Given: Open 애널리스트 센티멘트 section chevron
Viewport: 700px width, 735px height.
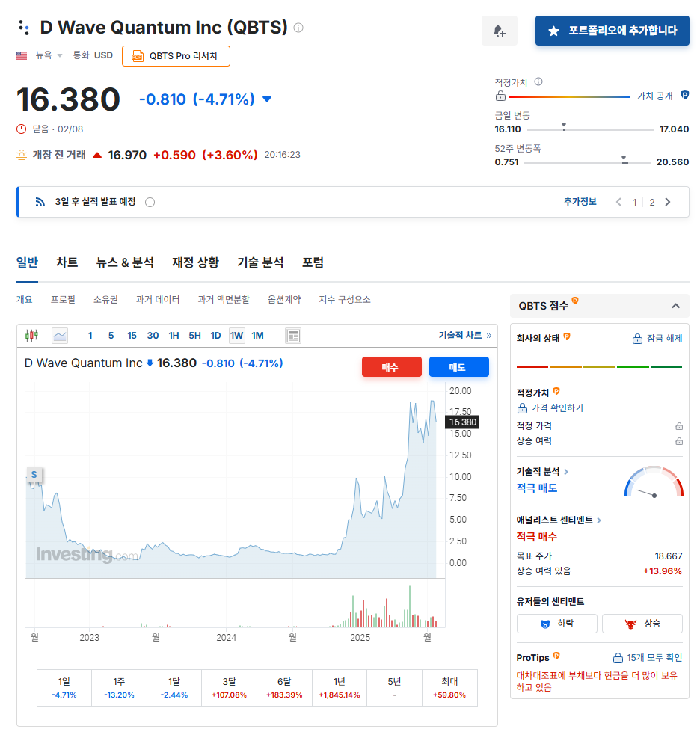Looking at the screenshot, I should pyautogui.click(x=599, y=520).
